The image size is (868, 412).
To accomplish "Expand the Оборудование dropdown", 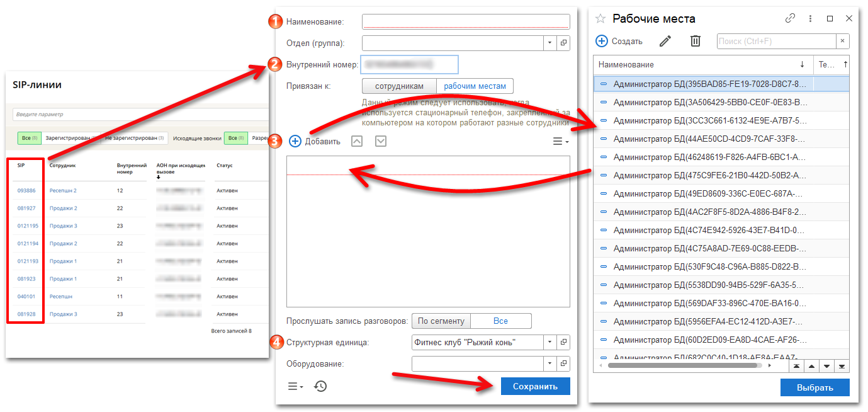I will [550, 363].
